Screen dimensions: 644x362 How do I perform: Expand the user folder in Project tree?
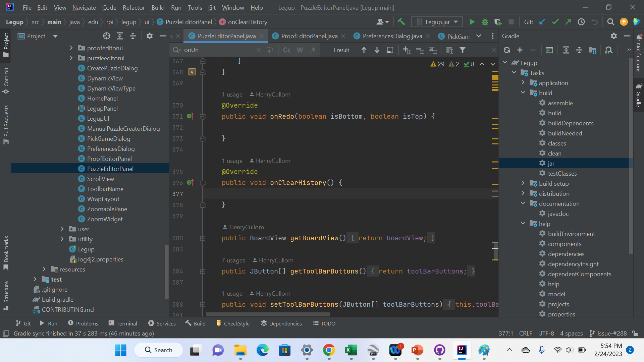pos(62,229)
